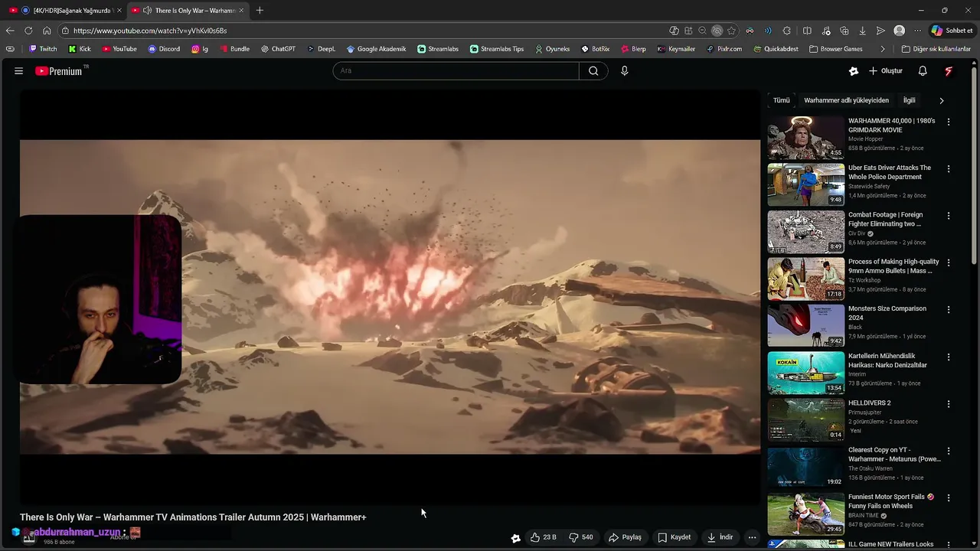Open options for Clearest Copy on YT video
The height and width of the screenshot is (551, 980).
(x=949, y=451)
